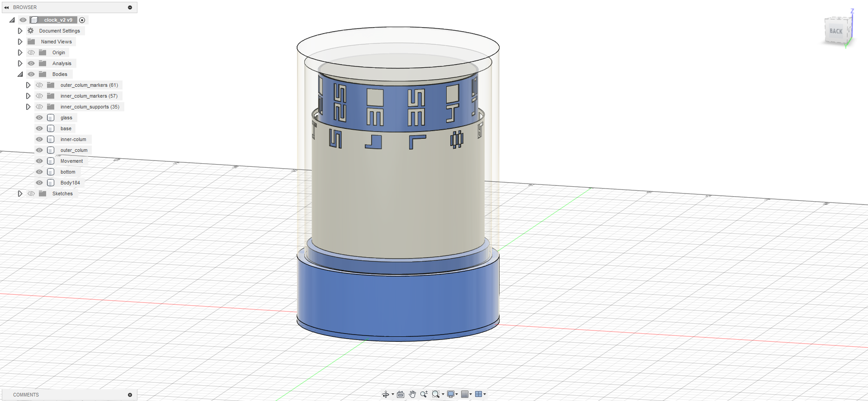Hide the outer_colum body
This screenshot has width=868, height=401.
[39, 150]
